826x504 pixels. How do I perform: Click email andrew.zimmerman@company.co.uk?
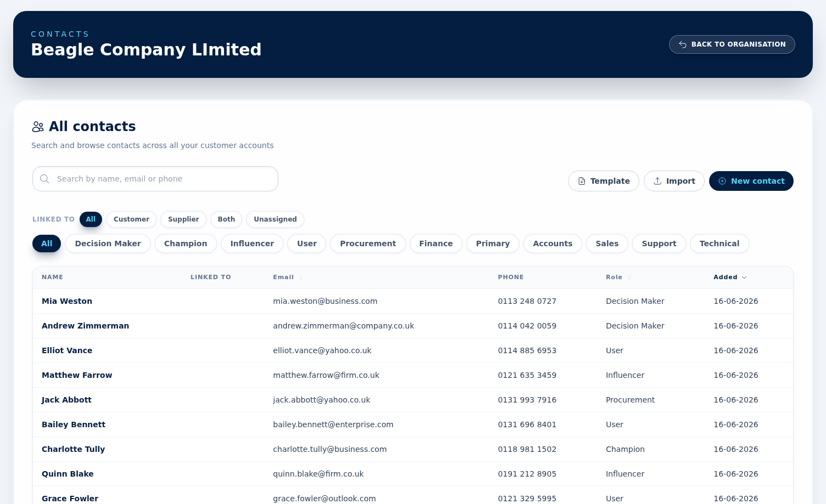pos(344,326)
